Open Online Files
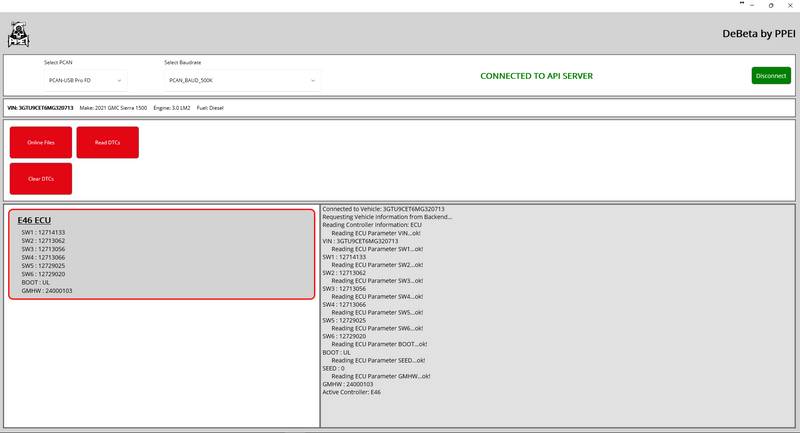 [41, 143]
